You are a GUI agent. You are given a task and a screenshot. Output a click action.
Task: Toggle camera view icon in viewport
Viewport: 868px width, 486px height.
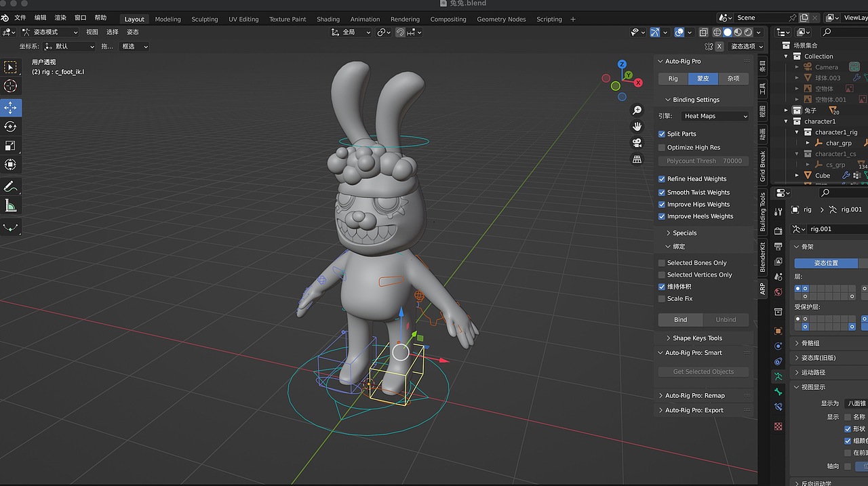(637, 143)
